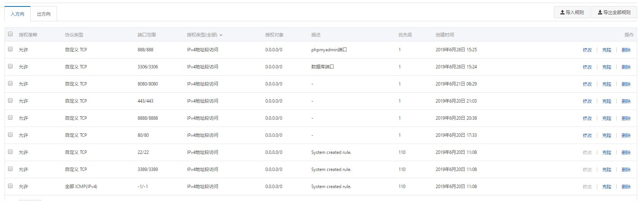Toggle the select-all checkbox in header

tap(10, 34)
